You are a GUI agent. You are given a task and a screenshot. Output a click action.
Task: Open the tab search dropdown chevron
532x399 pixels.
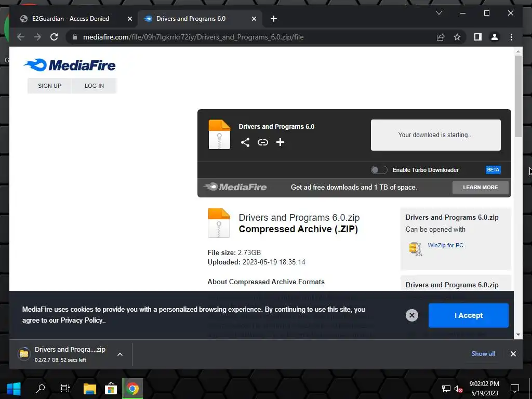pos(438,13)
